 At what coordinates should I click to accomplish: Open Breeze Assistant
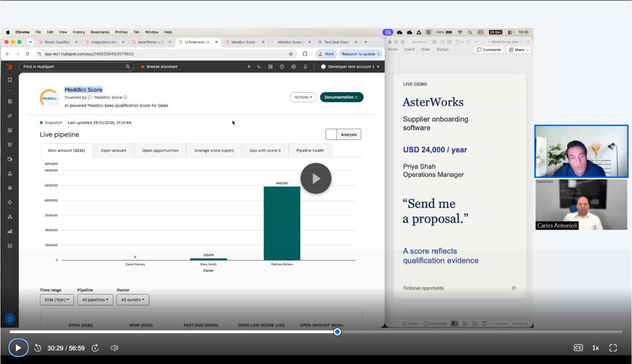(159, 67)
